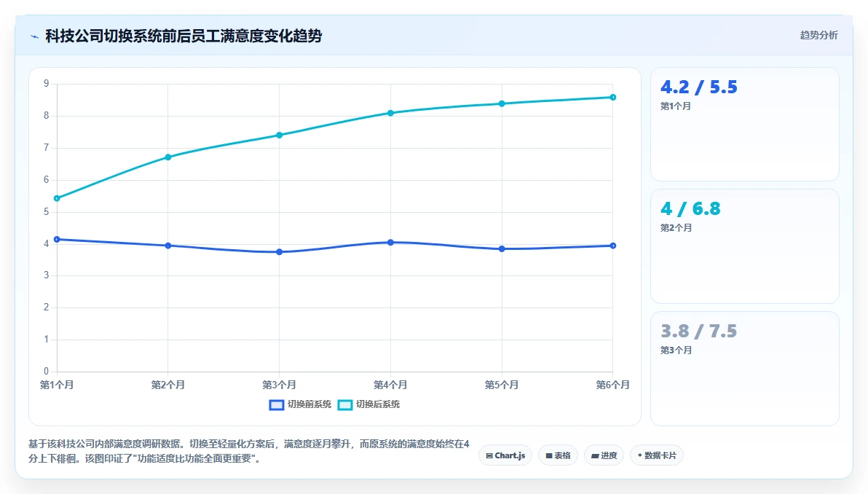Open the 第3个月 data card showing 3.8 / 7.5
868x494 pixels.
click(744, 368)
